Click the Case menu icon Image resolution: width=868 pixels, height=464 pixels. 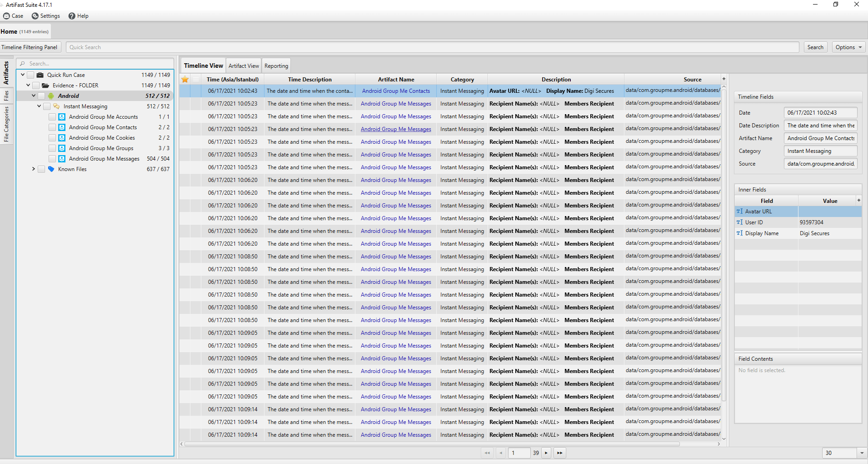click(x=6, y=16)
